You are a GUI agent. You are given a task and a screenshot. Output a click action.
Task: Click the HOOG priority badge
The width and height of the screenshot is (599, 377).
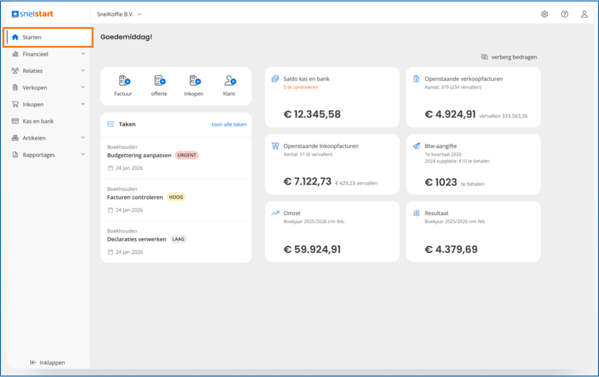(176, 197)
